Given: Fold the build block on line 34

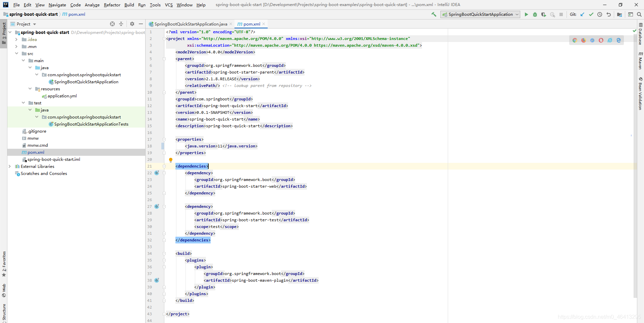Looking at the screenshot, I should [164, 253].
